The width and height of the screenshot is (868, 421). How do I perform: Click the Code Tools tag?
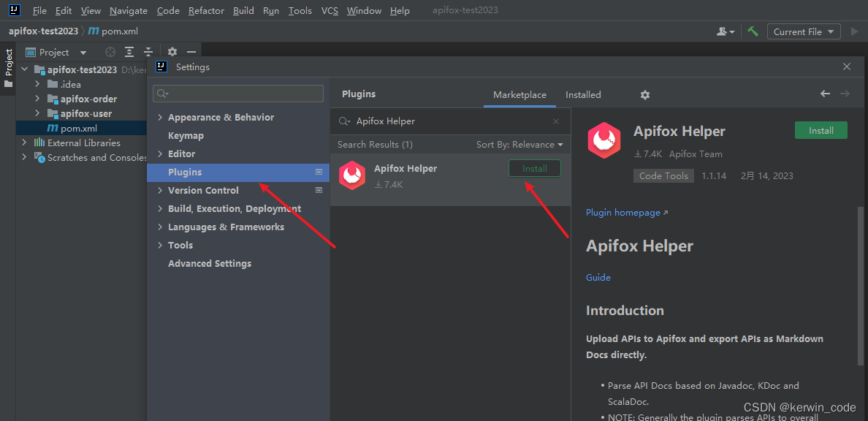coord(663,176)
